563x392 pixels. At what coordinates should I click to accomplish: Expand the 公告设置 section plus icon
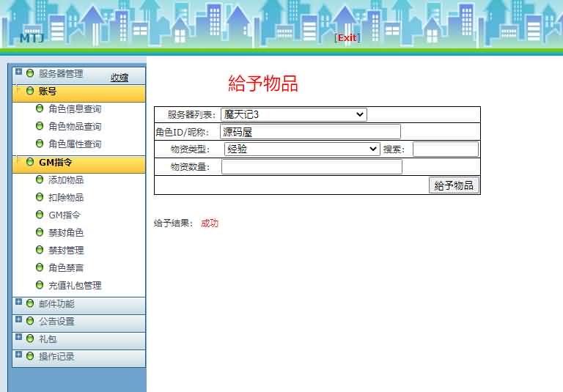tap(19, 319)
